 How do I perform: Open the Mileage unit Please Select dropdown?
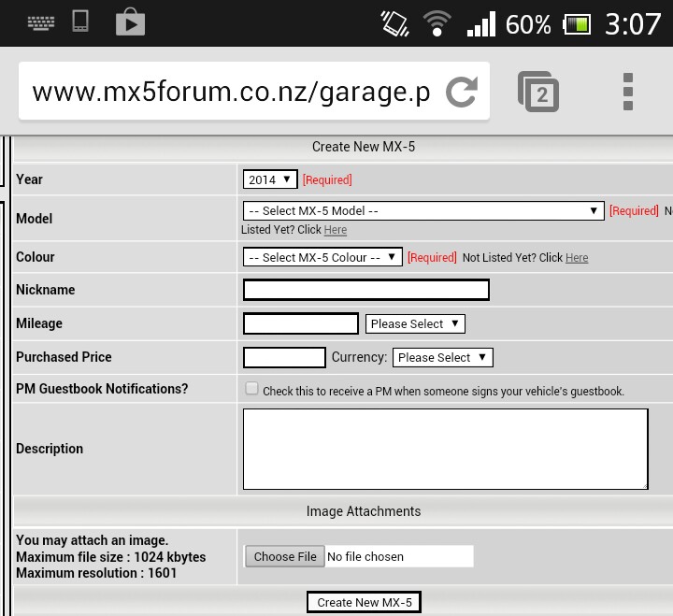click(415, 324)
